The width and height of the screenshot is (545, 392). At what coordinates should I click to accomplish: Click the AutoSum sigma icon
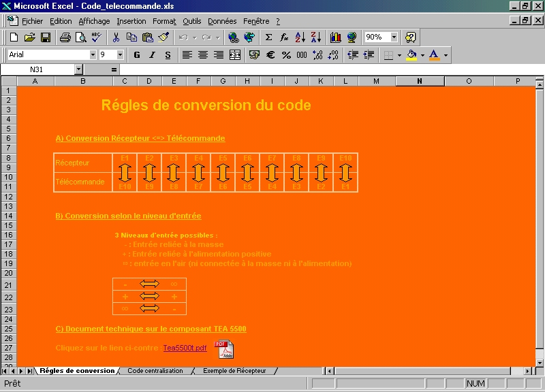268,37
